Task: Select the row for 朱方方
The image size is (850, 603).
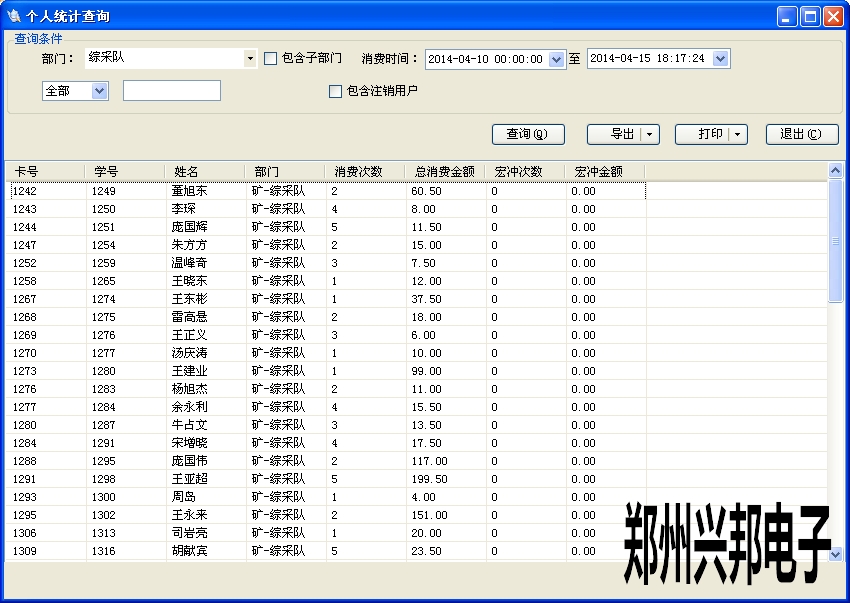Action: coord(326,245)
